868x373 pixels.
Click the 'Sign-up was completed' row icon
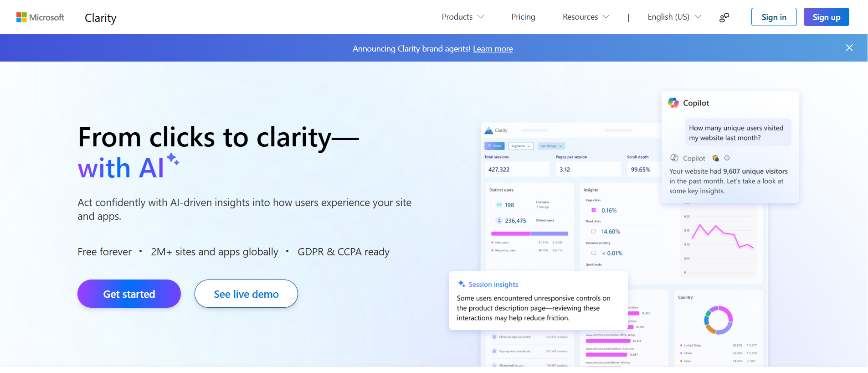coord(494,351)
